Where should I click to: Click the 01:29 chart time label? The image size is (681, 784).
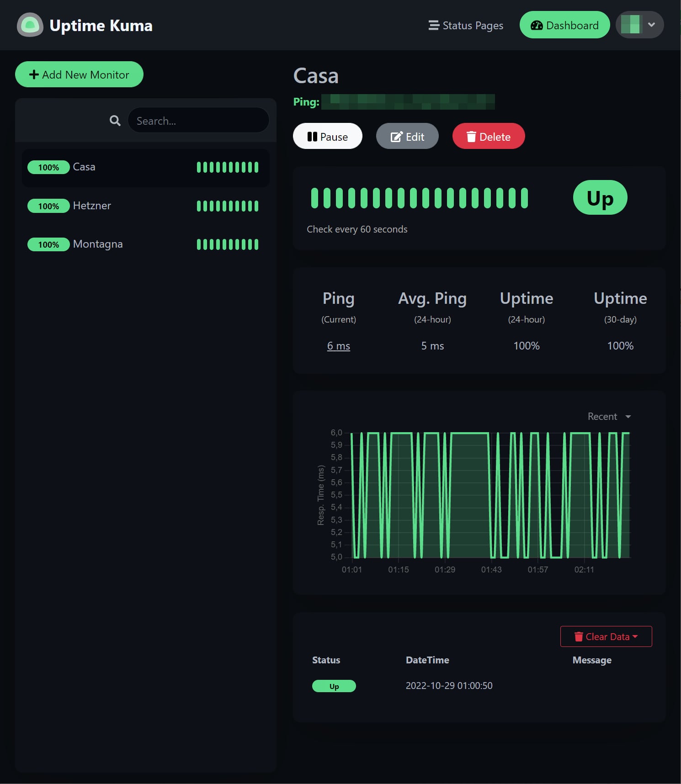pos(445,570)
